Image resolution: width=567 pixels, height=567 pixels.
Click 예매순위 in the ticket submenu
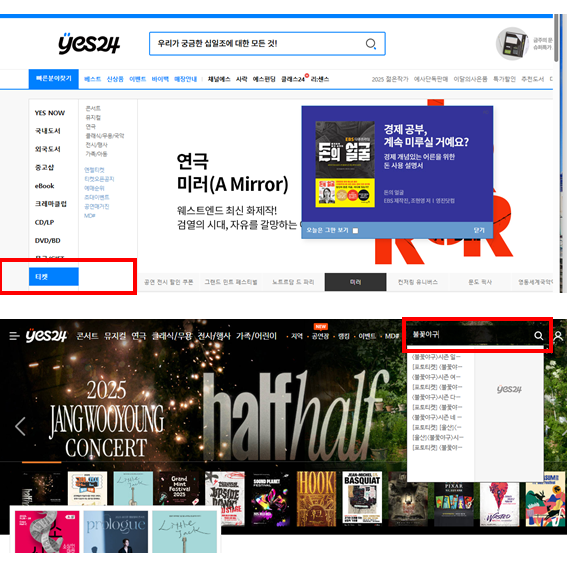(x=94, y=188)
